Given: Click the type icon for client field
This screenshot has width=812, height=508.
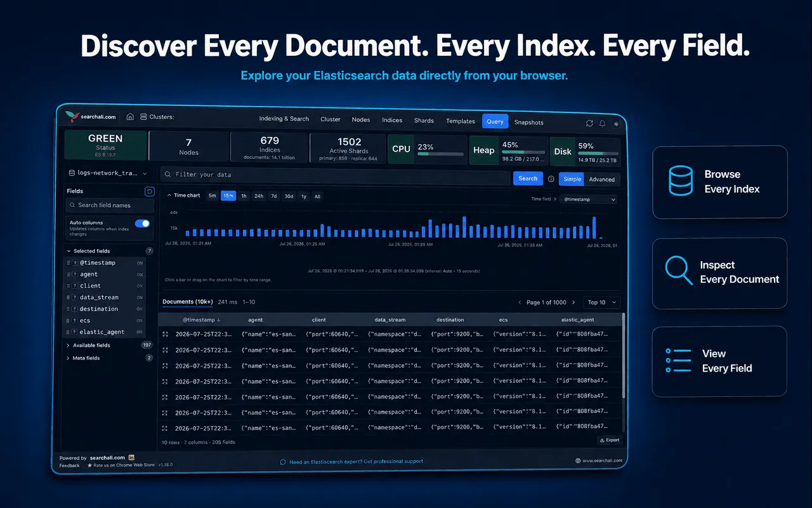Looking at the screenshot, I should pyautogui.click(x=75, y=286).
